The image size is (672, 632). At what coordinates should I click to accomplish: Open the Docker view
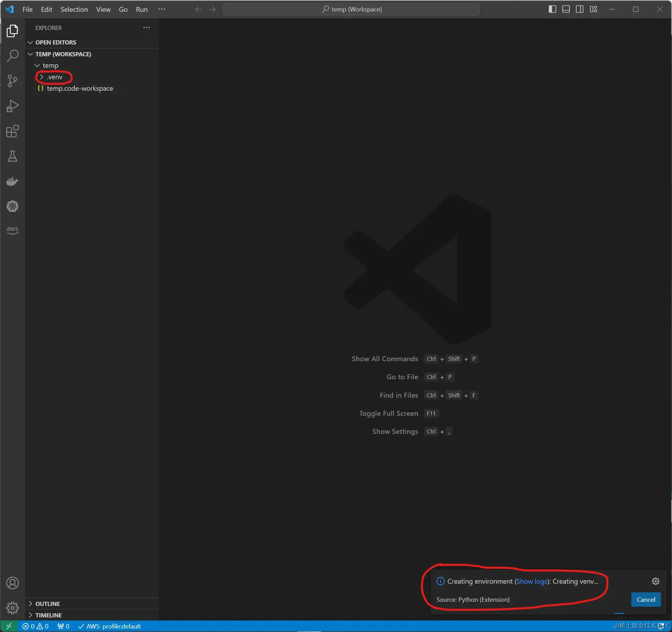tap(13, 181)
